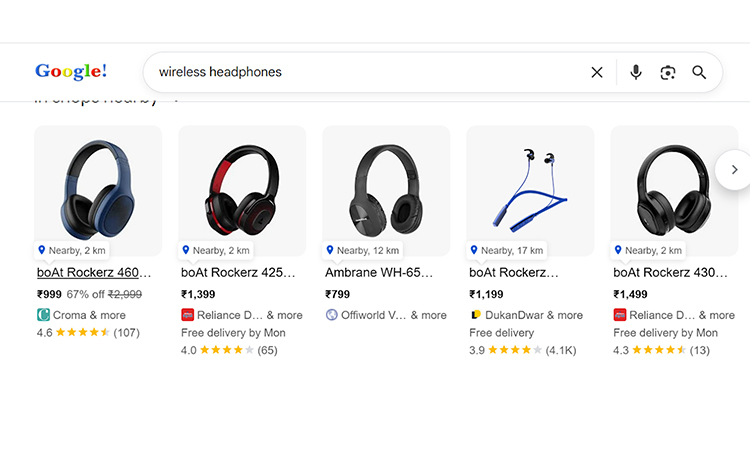This screenshot has height=450, width=750.
Task: Click into the wireless headphones search field
Action: [x=360, y=72]
